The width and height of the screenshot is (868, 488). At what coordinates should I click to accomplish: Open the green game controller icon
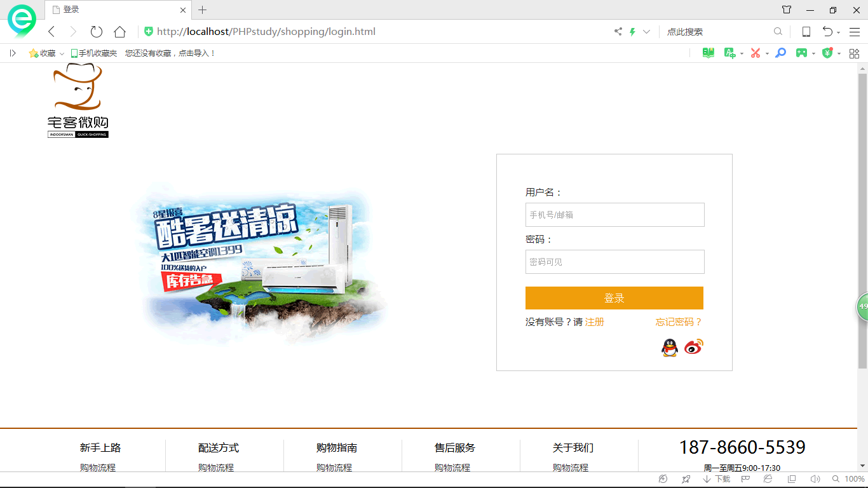click(x=801, y=53)
